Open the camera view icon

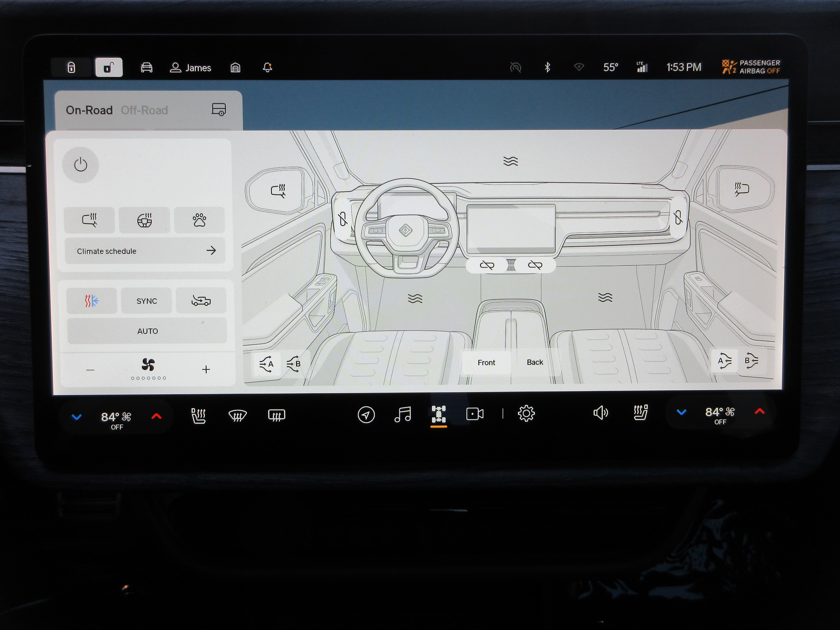click(475, 414)
